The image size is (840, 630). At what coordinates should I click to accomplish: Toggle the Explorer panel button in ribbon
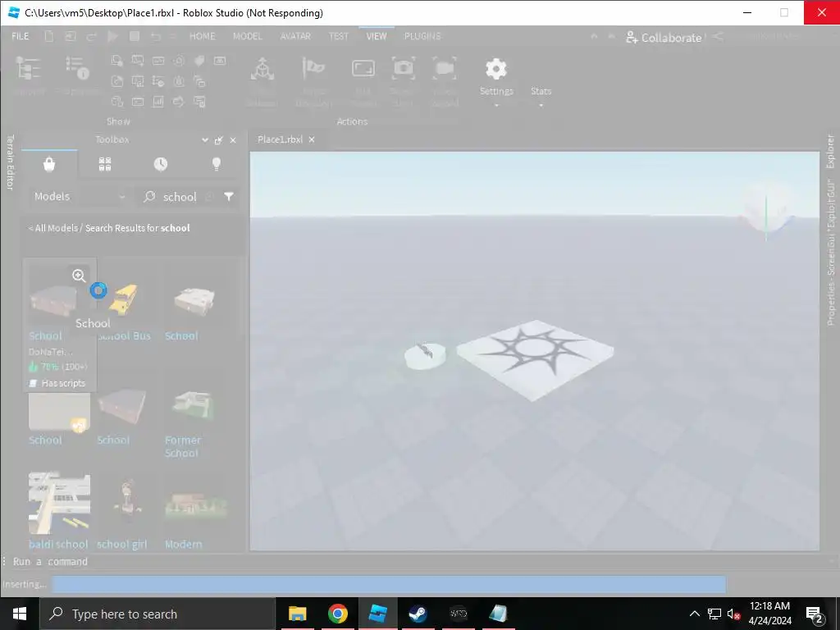click(28, 75)
